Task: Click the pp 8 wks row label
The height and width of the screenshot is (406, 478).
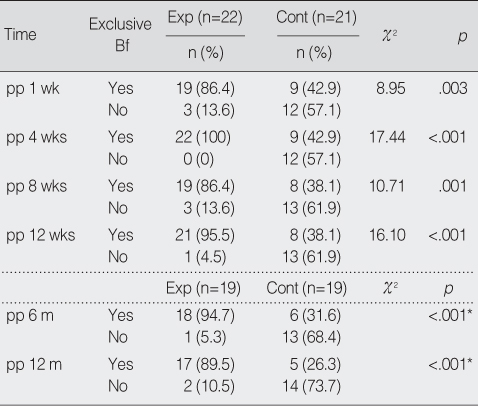Action: [x=36, y=187]
